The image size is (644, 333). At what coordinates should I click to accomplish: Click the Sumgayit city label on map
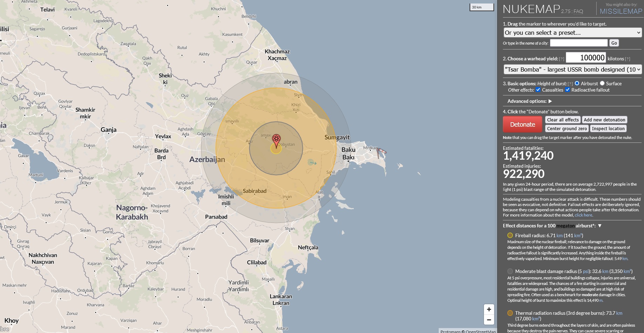tap(337, 137)
